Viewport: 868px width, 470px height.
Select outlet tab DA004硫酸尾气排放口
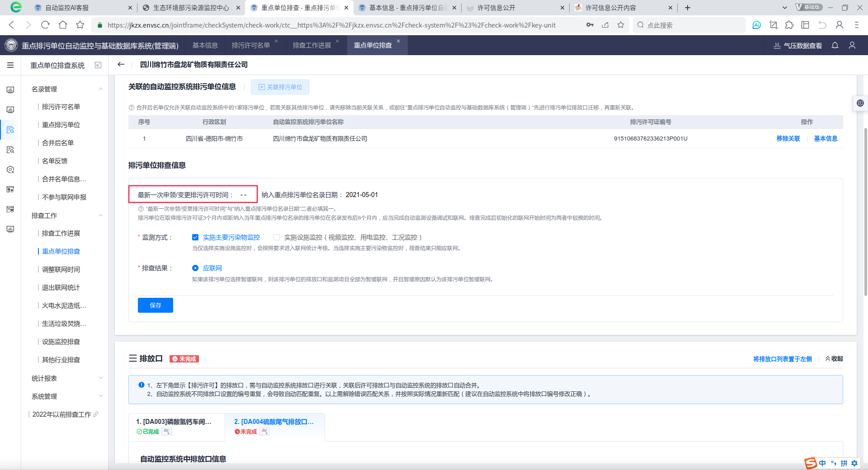[x=274, y=426]
